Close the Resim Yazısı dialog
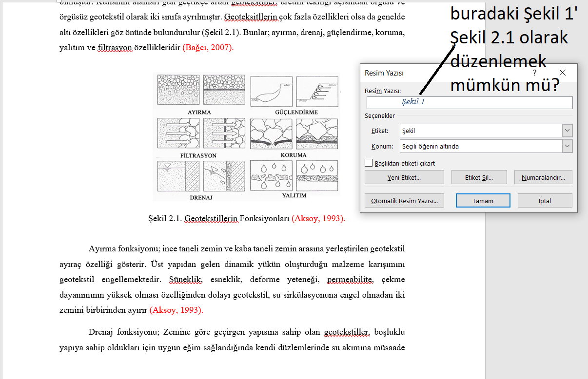 tap(563, 73)
